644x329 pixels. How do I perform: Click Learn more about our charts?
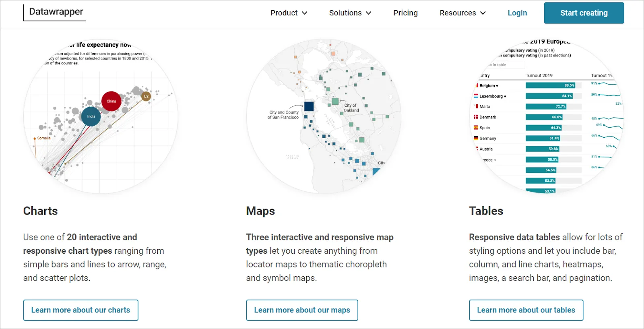pos(80,310)
